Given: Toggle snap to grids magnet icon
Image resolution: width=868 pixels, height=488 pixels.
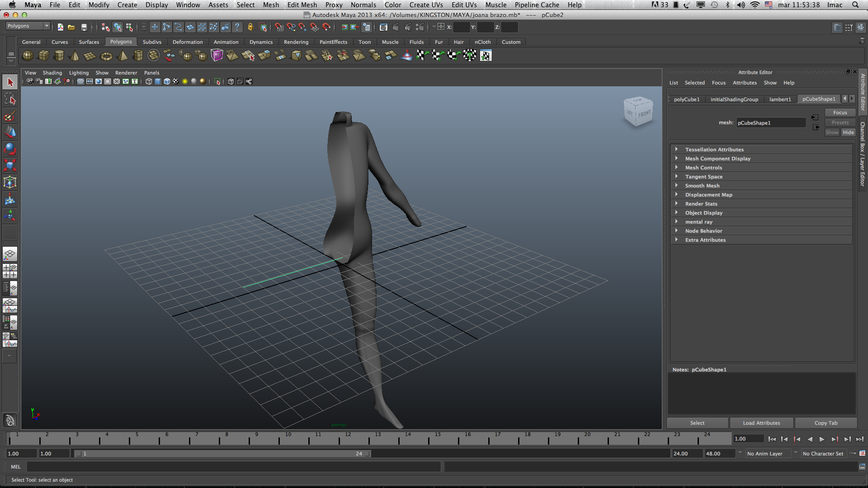Looking at the screenshot, I should tap(279, 27).
